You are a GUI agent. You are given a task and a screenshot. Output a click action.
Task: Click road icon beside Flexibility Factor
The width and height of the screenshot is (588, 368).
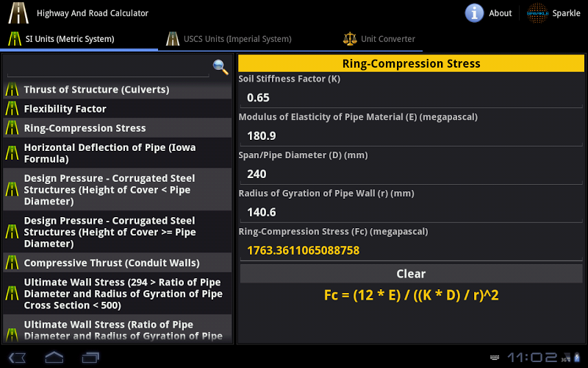pyautogui.click(x=12, y=109)
